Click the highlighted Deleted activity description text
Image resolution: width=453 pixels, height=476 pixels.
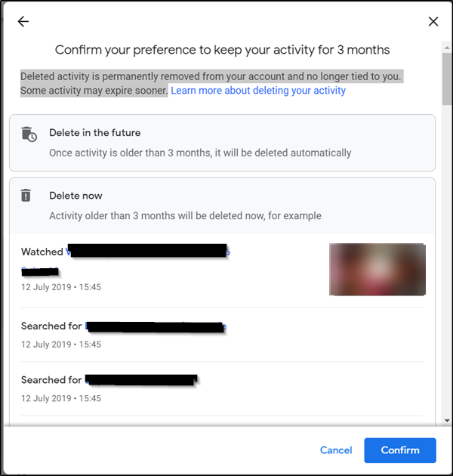[x=211, y=76]
